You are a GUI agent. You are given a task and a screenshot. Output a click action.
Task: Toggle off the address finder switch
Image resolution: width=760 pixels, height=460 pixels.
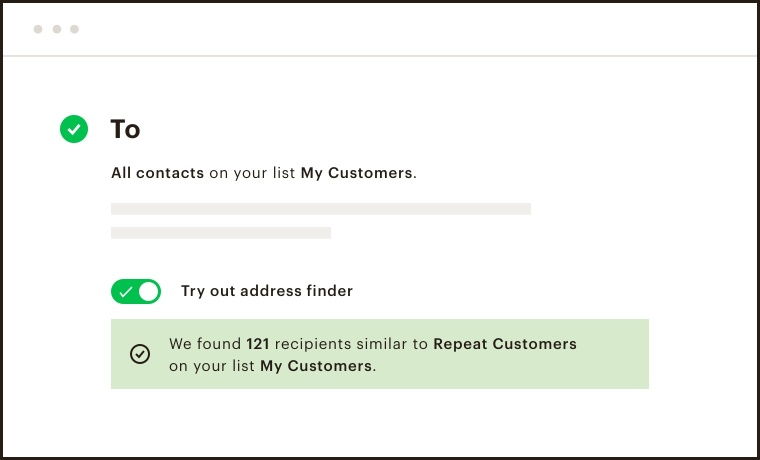point(136,291)
